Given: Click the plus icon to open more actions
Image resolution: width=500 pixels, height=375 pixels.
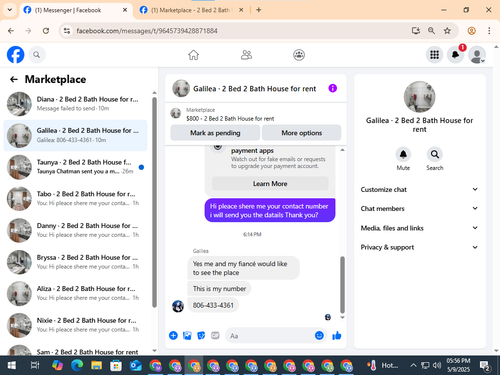Looking at the screenshot, I should click(x=173, y=335).
